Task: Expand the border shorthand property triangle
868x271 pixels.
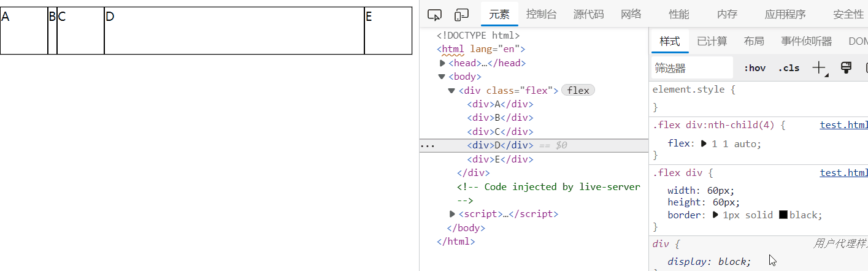Action: (x=715, y=215)
